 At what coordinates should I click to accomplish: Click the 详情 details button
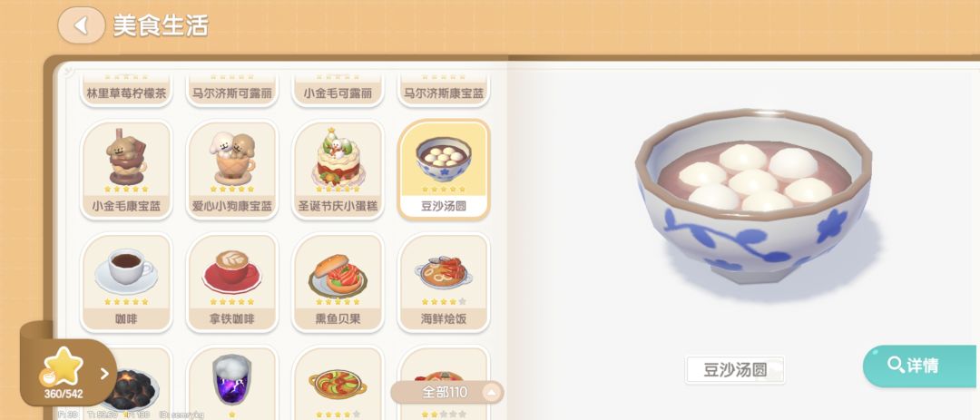(x=920, y=366)
